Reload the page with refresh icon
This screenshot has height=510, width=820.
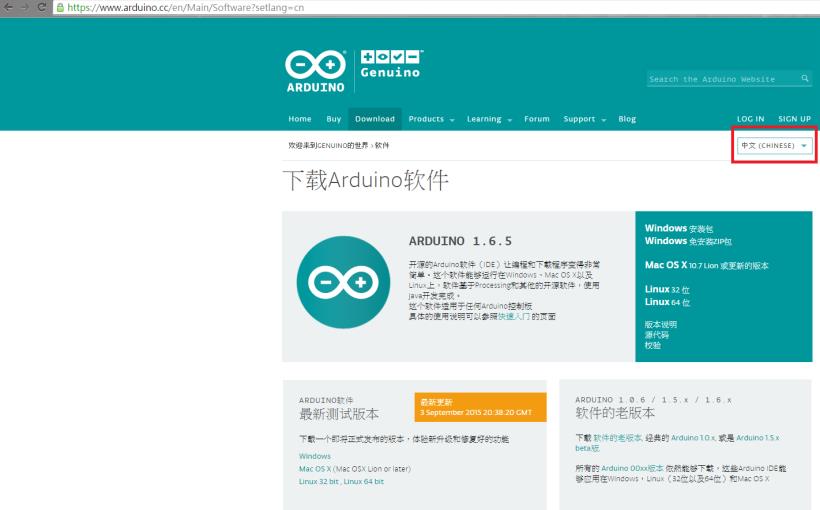pos(42,7)
